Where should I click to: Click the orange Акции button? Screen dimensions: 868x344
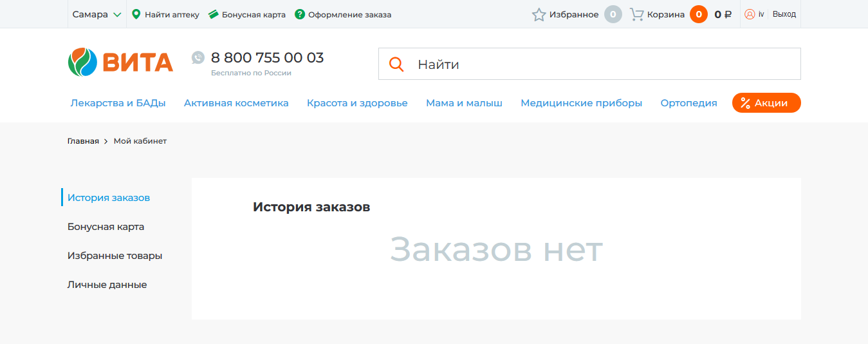pyautogui.click(x=766, y=103)
